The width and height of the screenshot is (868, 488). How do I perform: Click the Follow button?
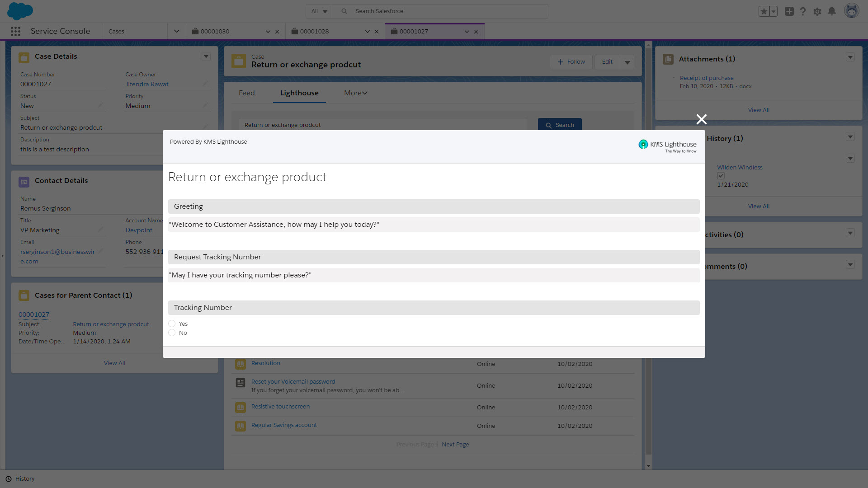coord(571,62)
